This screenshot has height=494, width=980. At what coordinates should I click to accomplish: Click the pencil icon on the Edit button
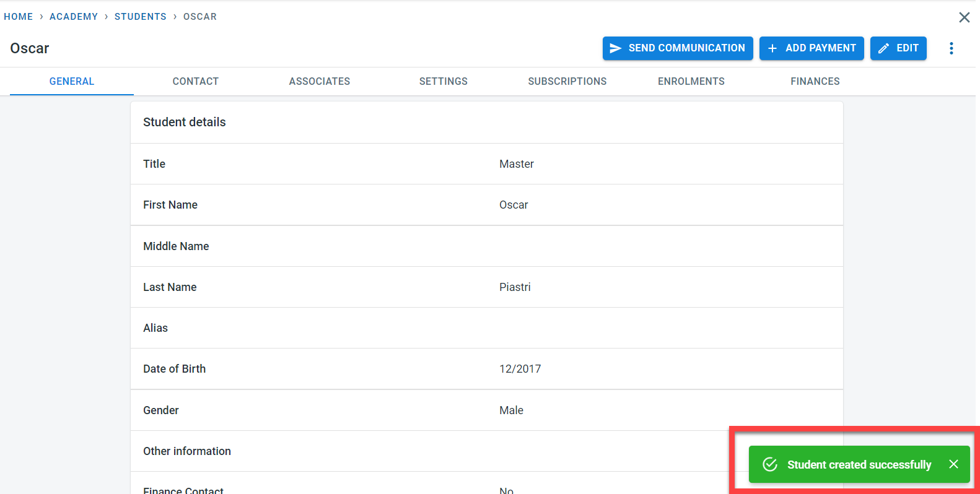(x=884, y=48)
